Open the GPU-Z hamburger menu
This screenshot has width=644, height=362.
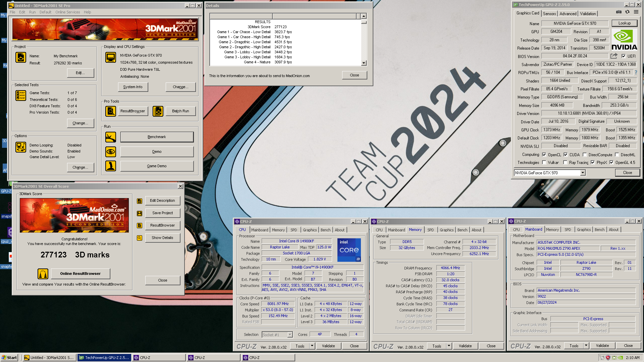636,12
